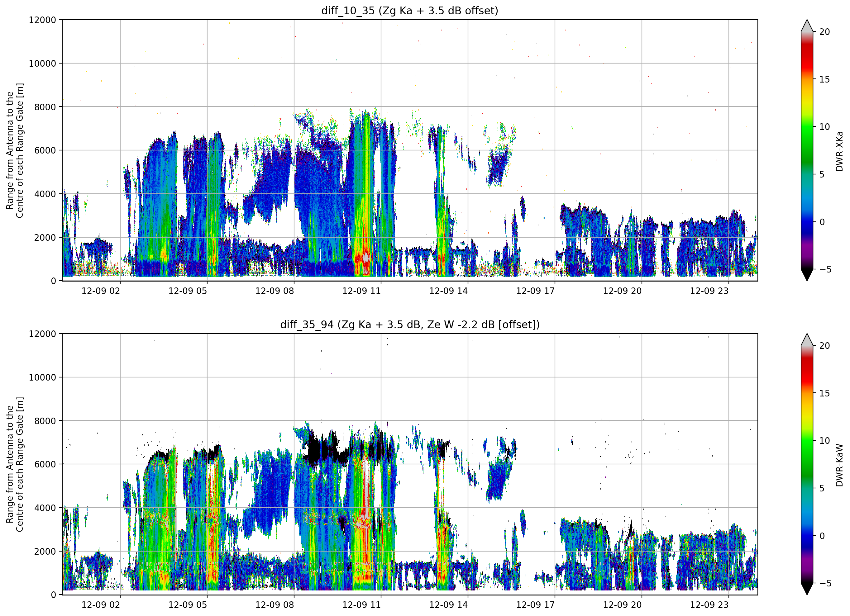This screenshot has height=616, width=850.
Task: Click the 8000 y-tick of top plot
Action: 45,107
